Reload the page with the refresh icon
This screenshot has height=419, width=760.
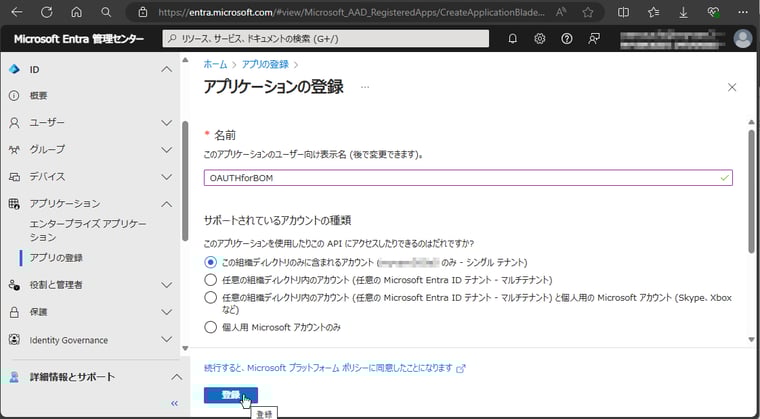tap(47, 12)
